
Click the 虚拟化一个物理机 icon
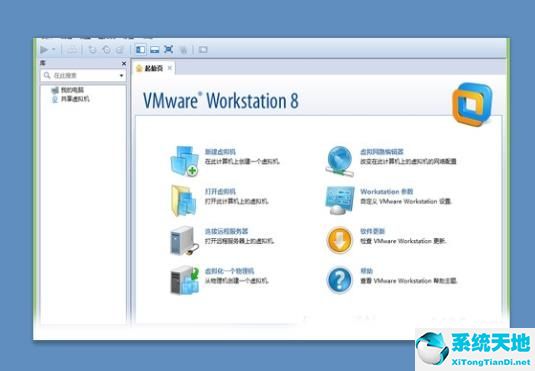tap(184, 280)
